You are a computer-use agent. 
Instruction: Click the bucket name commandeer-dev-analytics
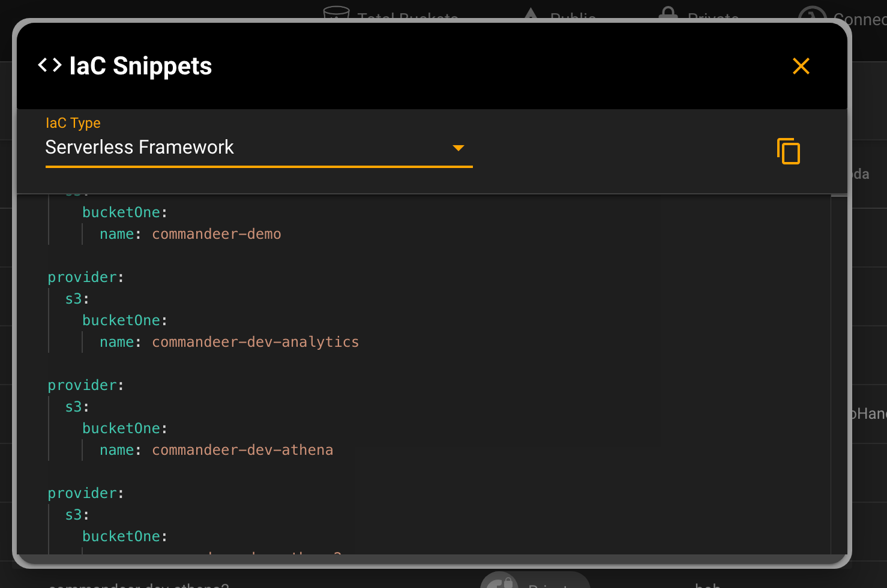pyautogui.click(x=256, y=342)
